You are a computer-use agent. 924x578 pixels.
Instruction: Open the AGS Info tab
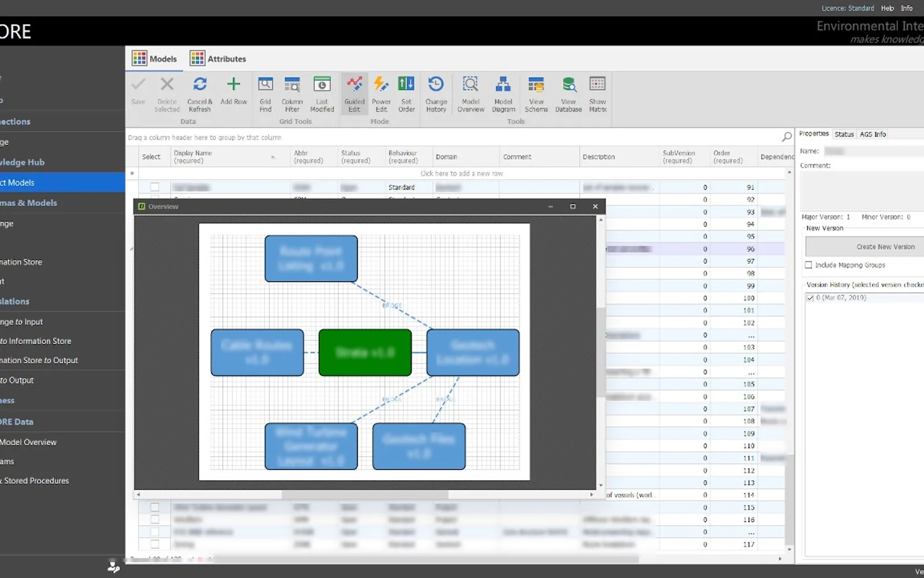tap(873, 134)
